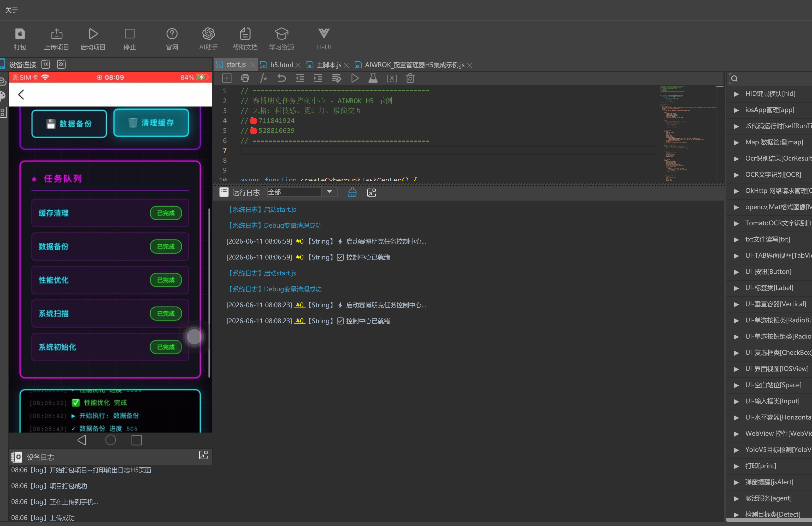Expand Map 数据管理[map] node
The image size is (812, 526).
(x=736, y=143)
